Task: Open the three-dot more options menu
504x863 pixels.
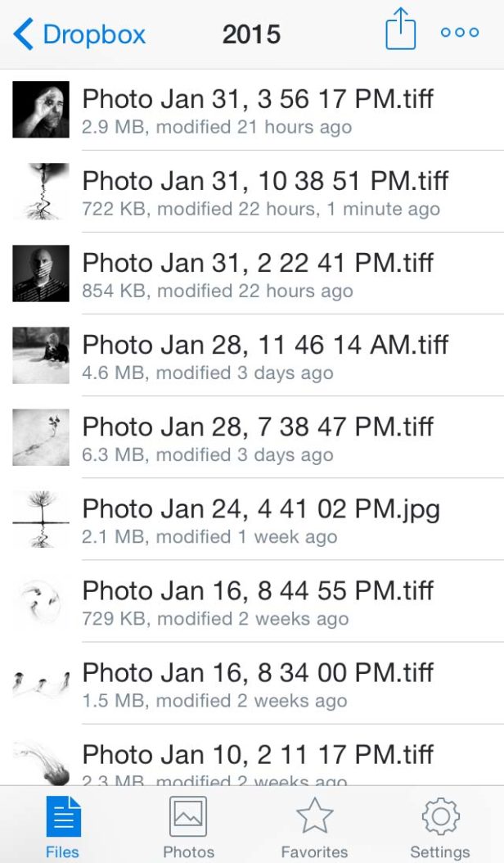Action: (x=460, y=33)
